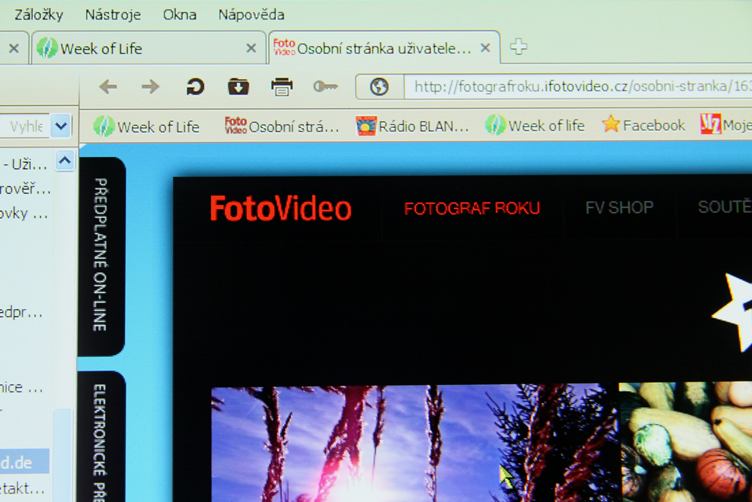Close the leftmost partially visible tab

click(x=14, y=48)
